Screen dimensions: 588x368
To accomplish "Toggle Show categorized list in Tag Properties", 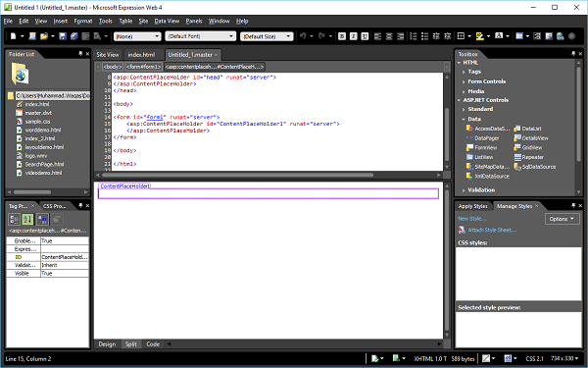I will tap(15, 219).
